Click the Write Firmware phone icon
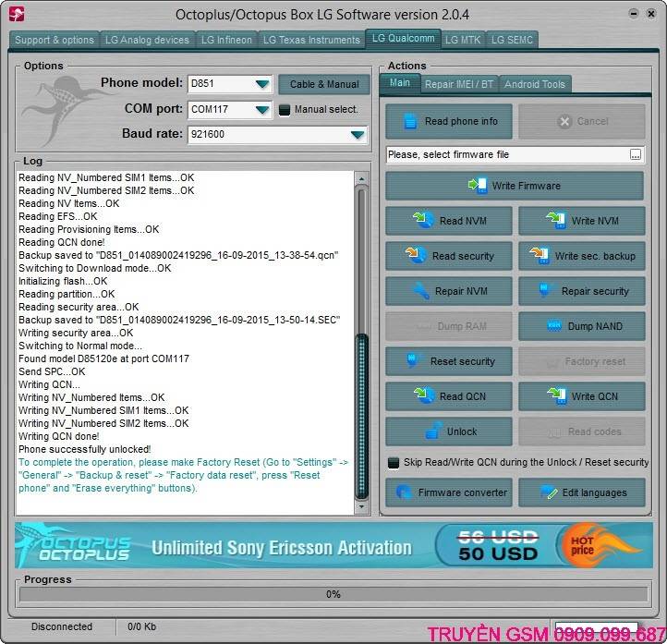Image resolution: width=667 pixels, height=644 pixels. pyautogui.click(x=478, y=186)
